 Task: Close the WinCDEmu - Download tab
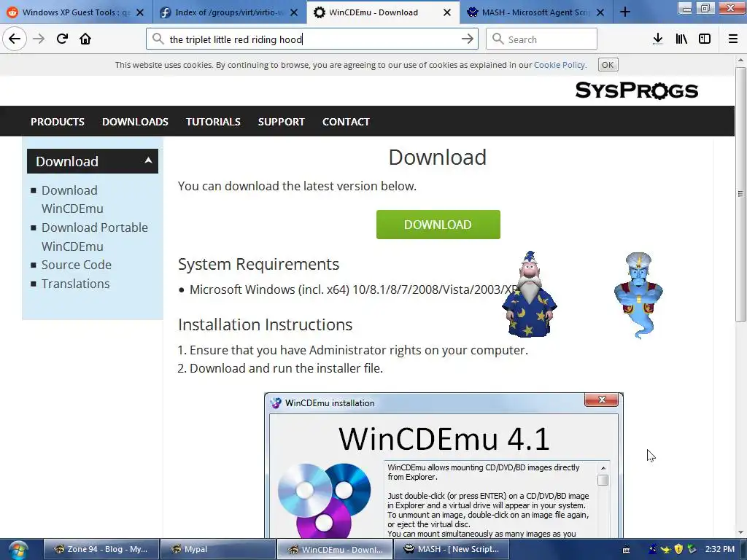click(447, 12)
